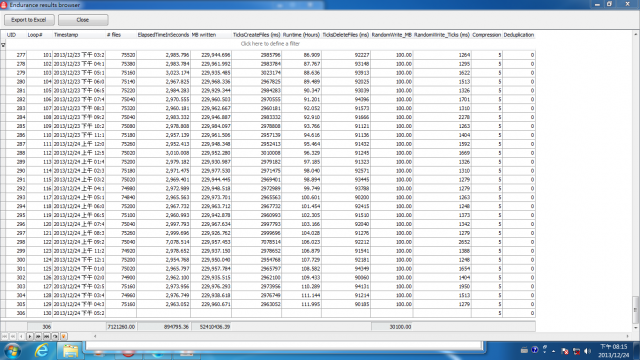Sort by RandomWrite_MB column header
The height and width of the screenshot is (360, 640).
click(391, 35)
